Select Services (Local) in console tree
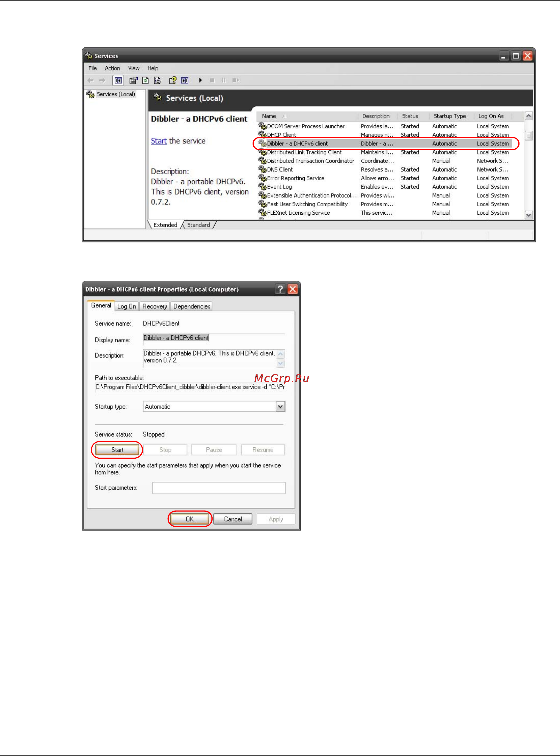560x756 pixels. [x=116, y=94]
